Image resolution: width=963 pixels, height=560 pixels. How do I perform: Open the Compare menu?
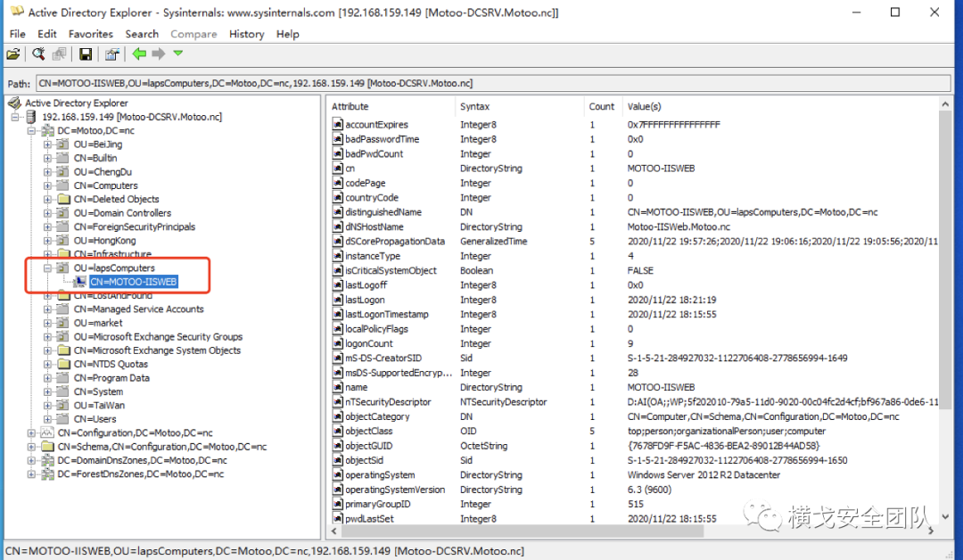pyautogui.click(x=193, y=34)
